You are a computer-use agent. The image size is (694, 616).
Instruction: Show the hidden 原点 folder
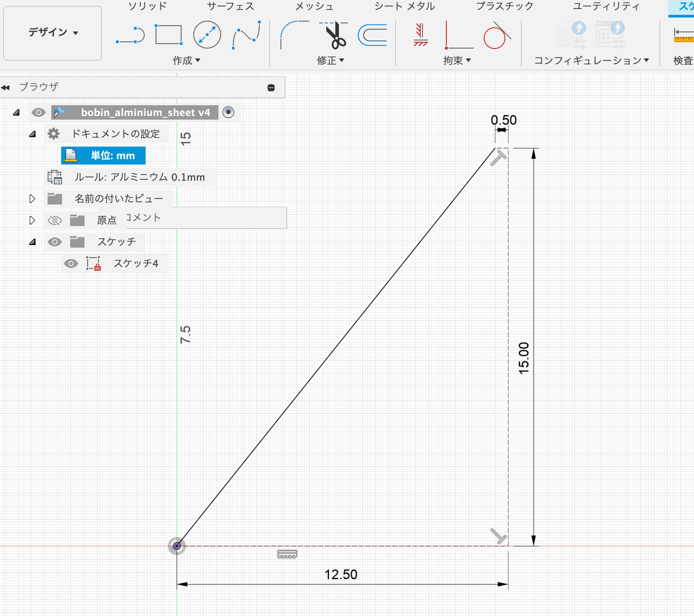point(55,220)
